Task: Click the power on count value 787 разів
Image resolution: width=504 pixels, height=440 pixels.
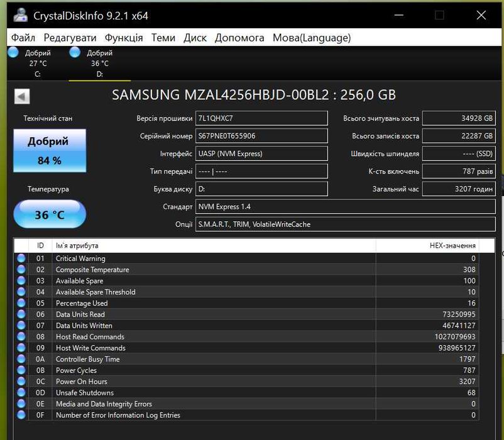Action: pyautogui.click(x=459, y=172)
